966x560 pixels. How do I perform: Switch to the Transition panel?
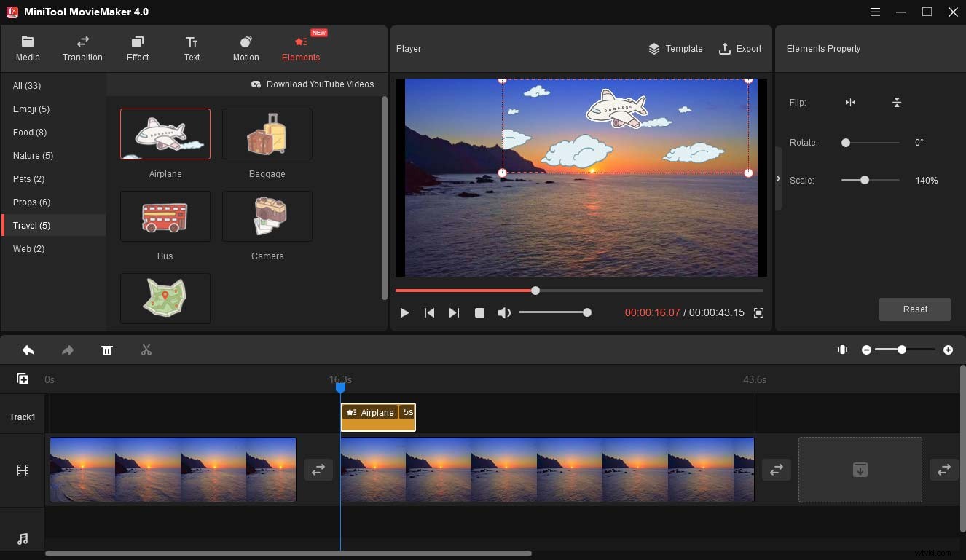coord(82,48)
